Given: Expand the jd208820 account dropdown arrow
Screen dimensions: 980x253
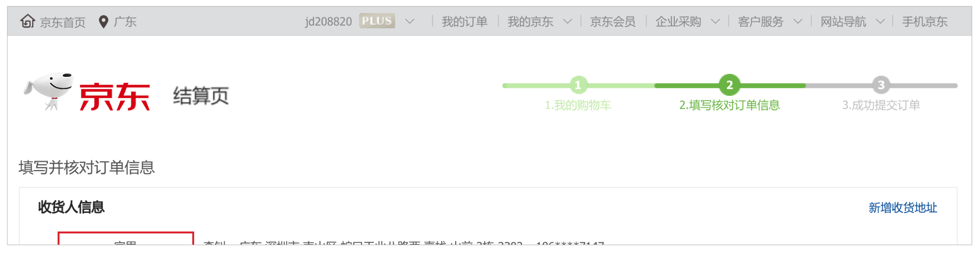Looking at the screenshot, I should [x=410, y=21].
